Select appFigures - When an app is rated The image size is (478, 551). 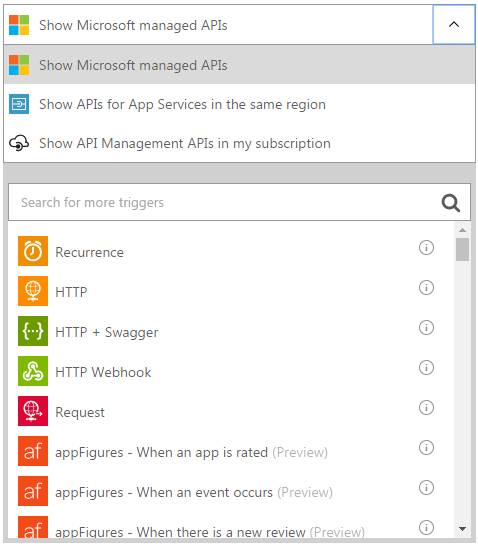(x=192, y=452)
